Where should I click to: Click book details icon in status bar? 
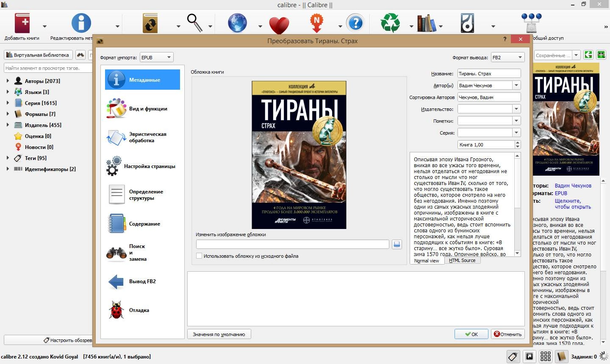(x=562, y=356)
